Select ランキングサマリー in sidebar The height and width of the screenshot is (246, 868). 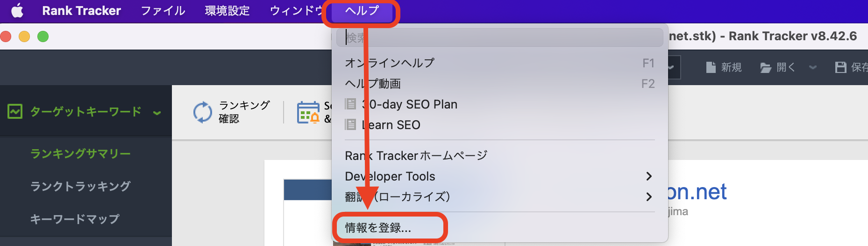(80, 153)
